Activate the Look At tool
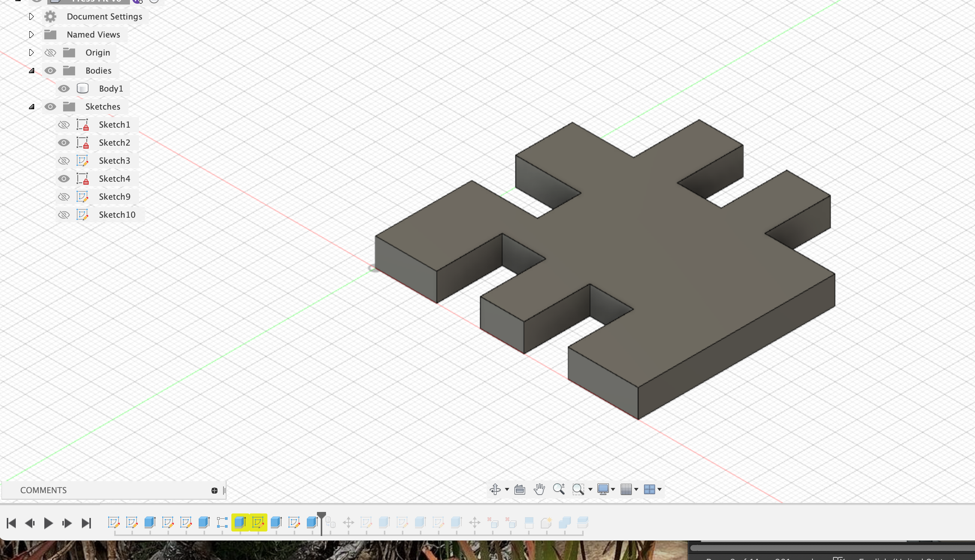Viewport: 975px width, 560px height. pos(520,489)
